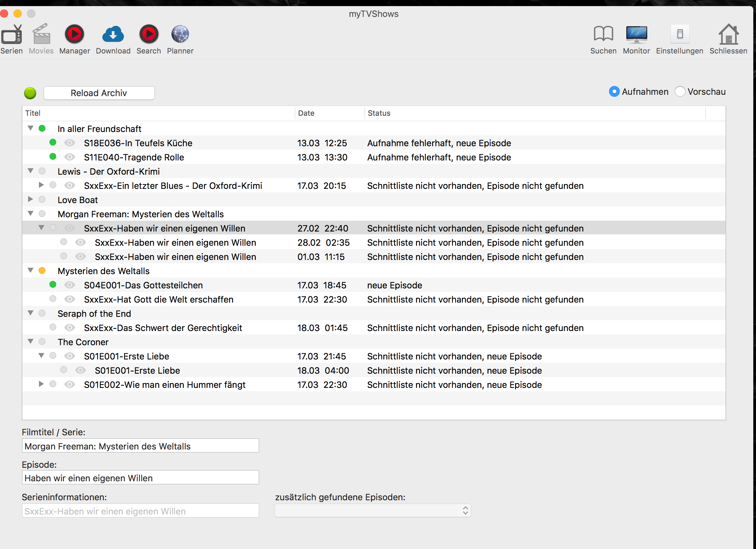Screen dimensions: 756x549
Task: Toggle eye icon for S04E001-Das Gottesteilchen
Action: [70, 285]
